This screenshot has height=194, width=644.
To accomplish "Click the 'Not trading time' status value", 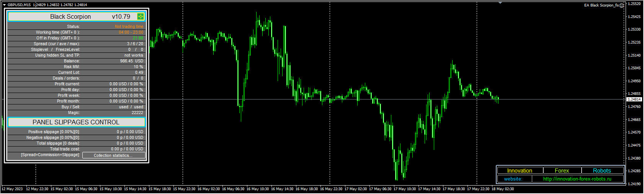I will point(129,26).
